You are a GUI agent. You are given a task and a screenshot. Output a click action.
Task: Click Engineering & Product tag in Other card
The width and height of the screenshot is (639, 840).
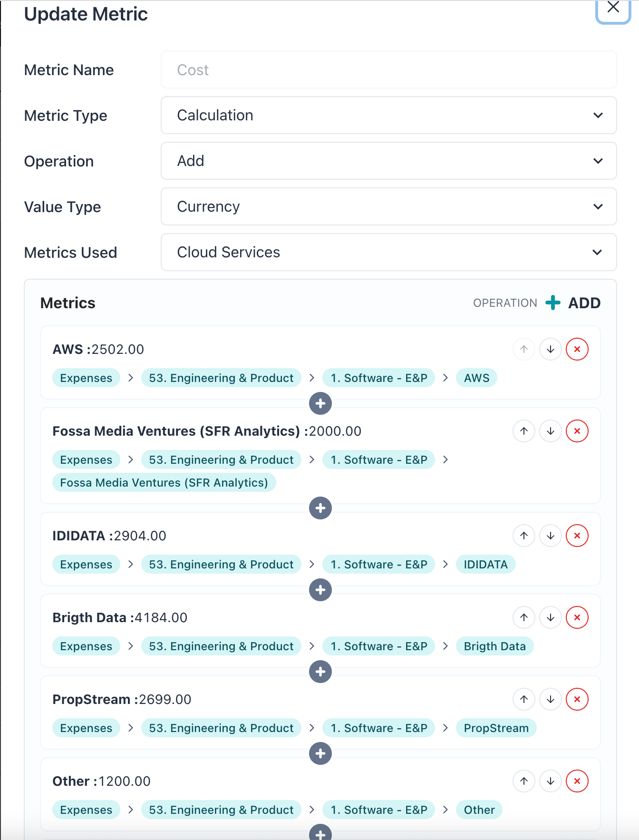221,810
